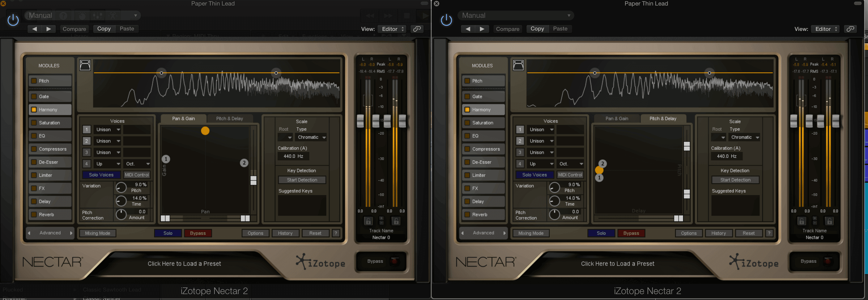
Task: Enable Compressors module in right window
Action: click(467, 149)
